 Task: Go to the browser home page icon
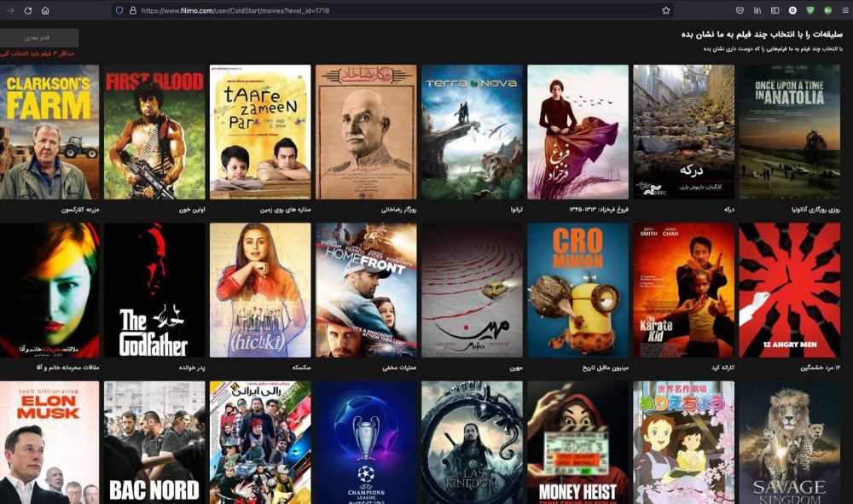click(45, 10)
